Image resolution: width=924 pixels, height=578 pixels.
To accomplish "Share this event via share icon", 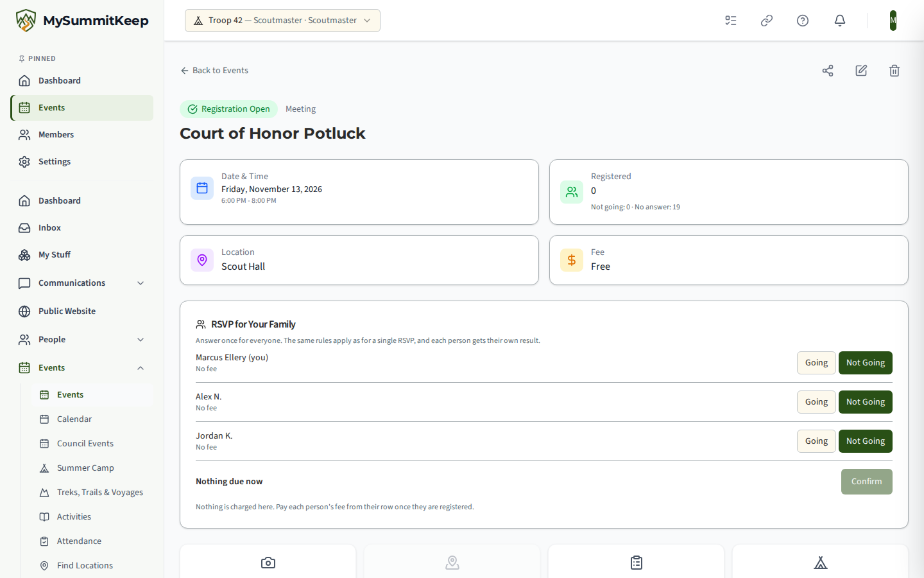I will point(828,71).
